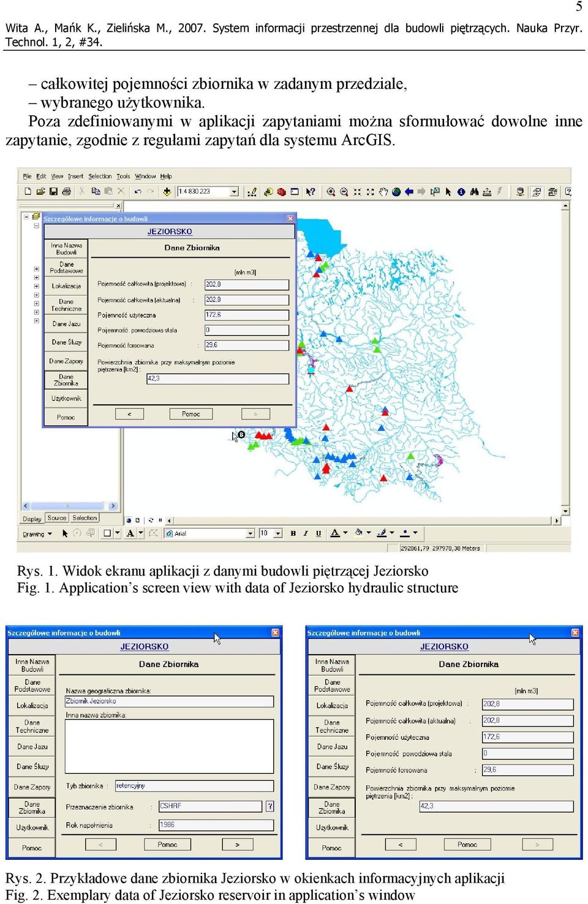
Task: Click Pojemność użyteczna field 172,6 in Figure 1 dialog
Action: pyautogui.click(x=247, y=315)
